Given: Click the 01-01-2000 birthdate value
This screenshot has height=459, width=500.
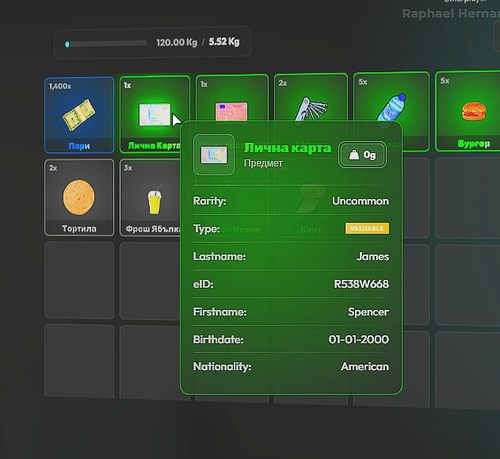Looking at the screenshot, I should 359,339.
